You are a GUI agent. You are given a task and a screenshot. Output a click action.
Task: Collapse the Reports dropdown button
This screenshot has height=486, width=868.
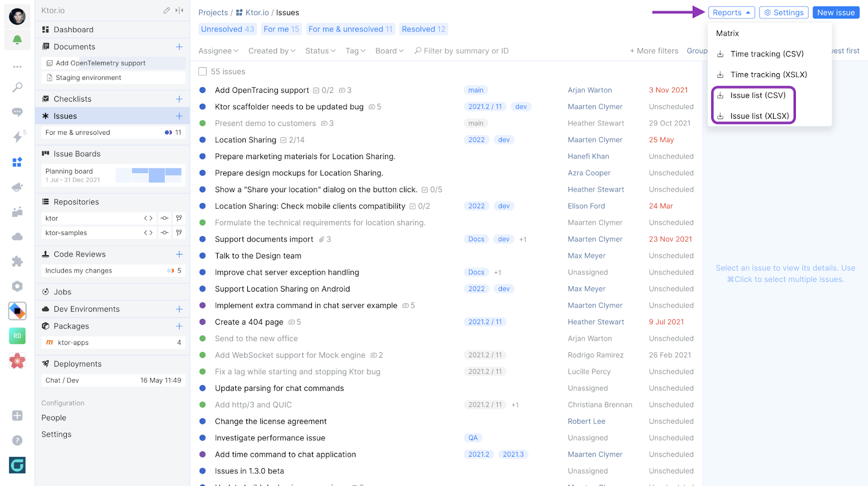coord(731,12)
